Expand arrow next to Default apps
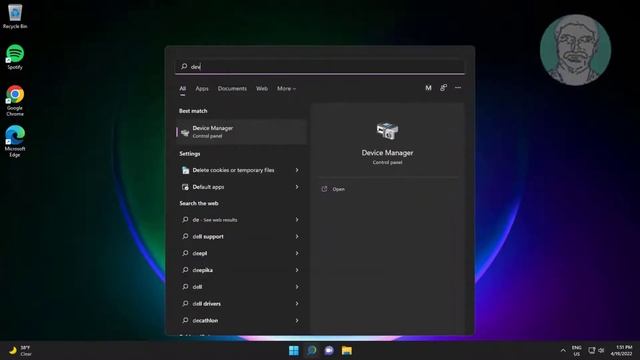The height and width of the screenshot is (360, 640). 297,187
